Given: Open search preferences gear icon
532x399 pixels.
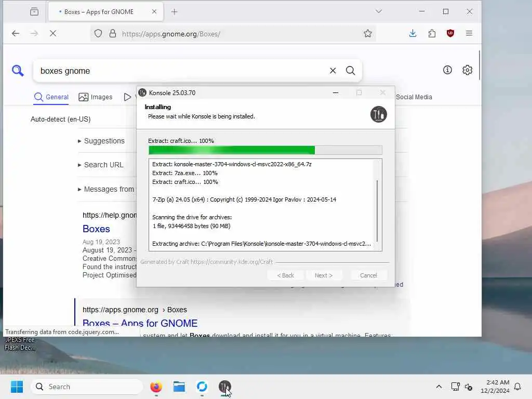Looking at the screenshot, I should [x=468, y=70].
